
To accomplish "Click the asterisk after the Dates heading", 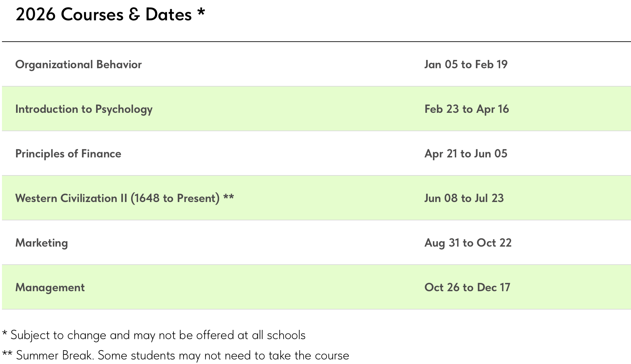I will [x=201, y=12].
